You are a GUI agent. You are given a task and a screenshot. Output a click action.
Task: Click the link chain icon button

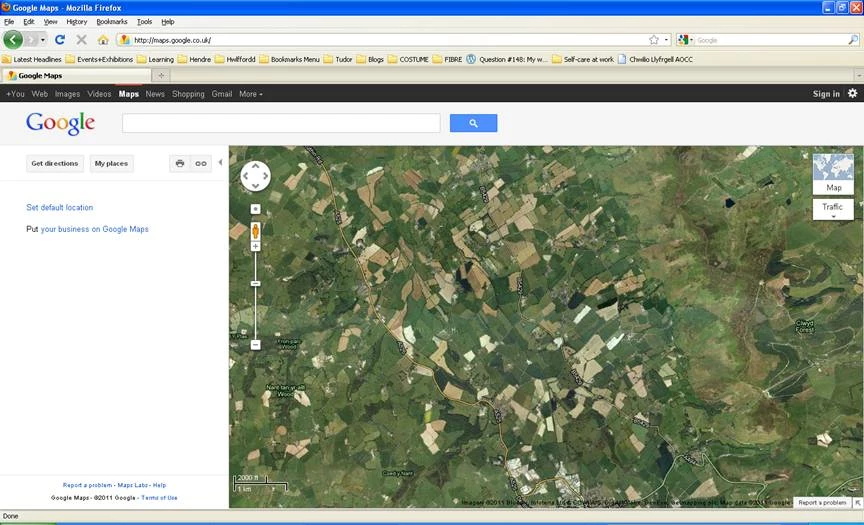pos(201,163)
